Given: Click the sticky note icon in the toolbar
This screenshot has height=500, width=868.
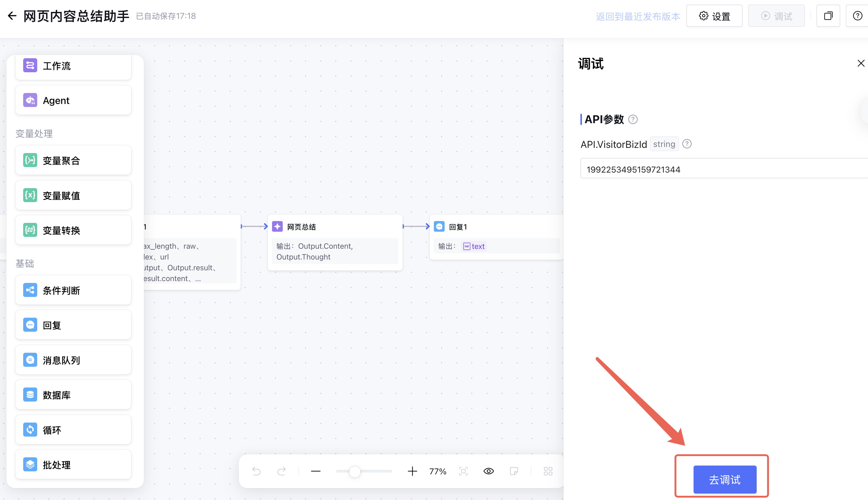Looking at the screenshot, I should point(514,471).
